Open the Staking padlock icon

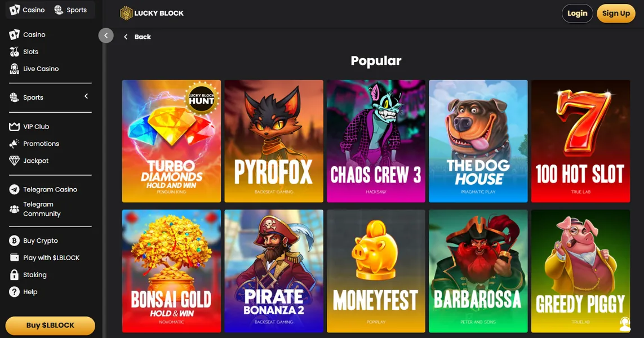[x=15, y=275]
